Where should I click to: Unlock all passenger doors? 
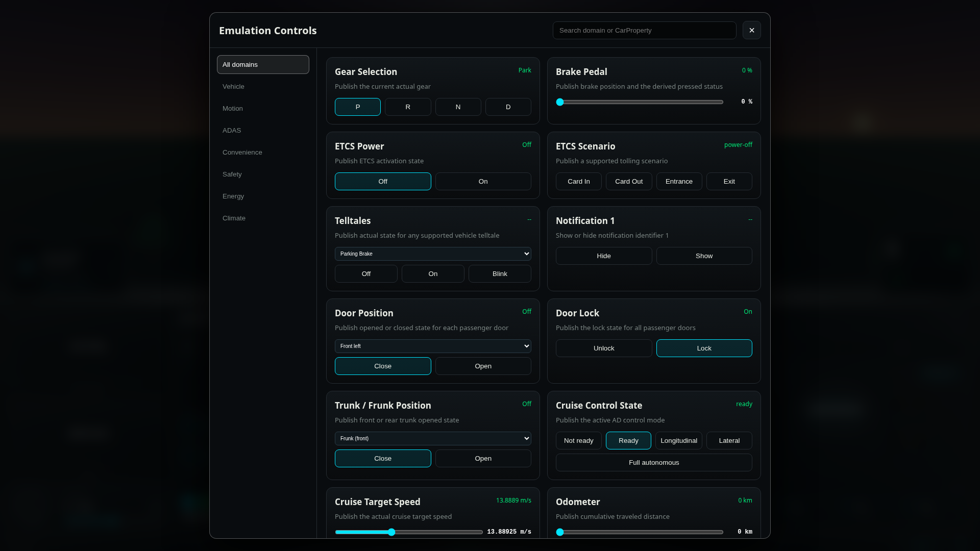604,348
